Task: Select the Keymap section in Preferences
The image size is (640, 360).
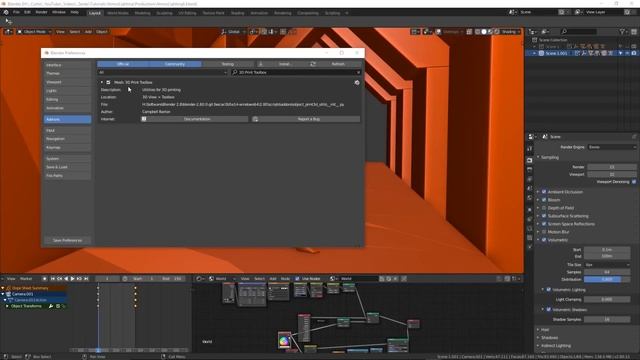Action: point(67,147)
